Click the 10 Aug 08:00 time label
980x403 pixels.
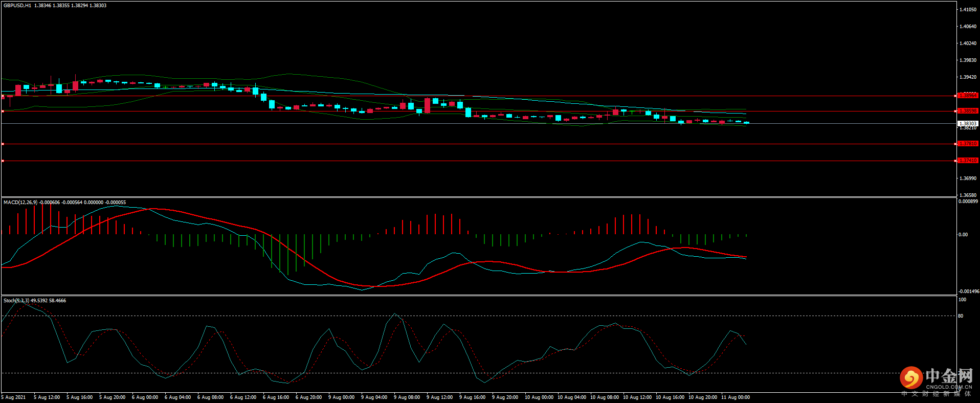604,397
